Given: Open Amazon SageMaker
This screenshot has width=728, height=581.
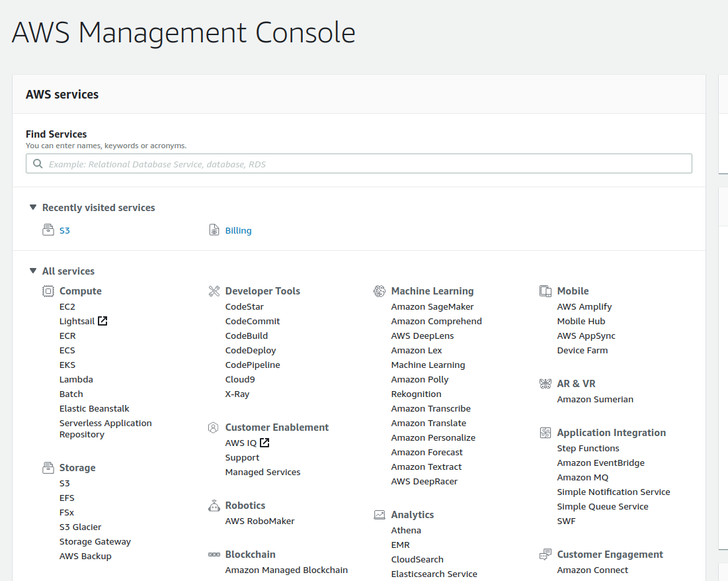Looking at the screenshot, I should point(432,307).
